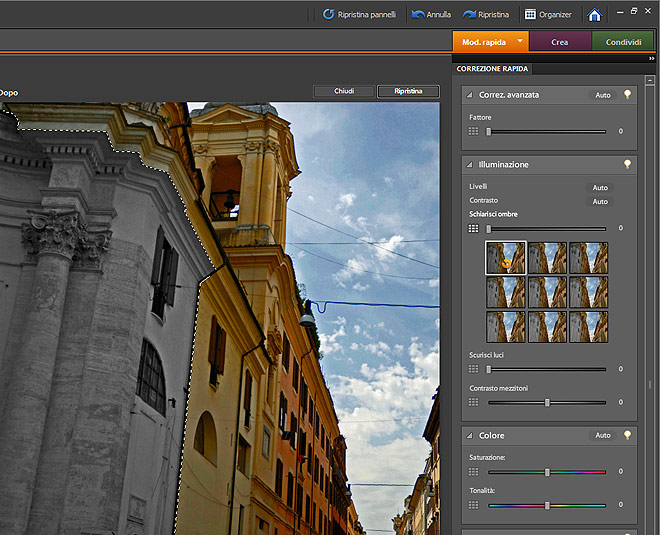This screenshot has width=660, height=535.
Task: Undo with the Annulla arrow icon
Action: tap(418, 14)
